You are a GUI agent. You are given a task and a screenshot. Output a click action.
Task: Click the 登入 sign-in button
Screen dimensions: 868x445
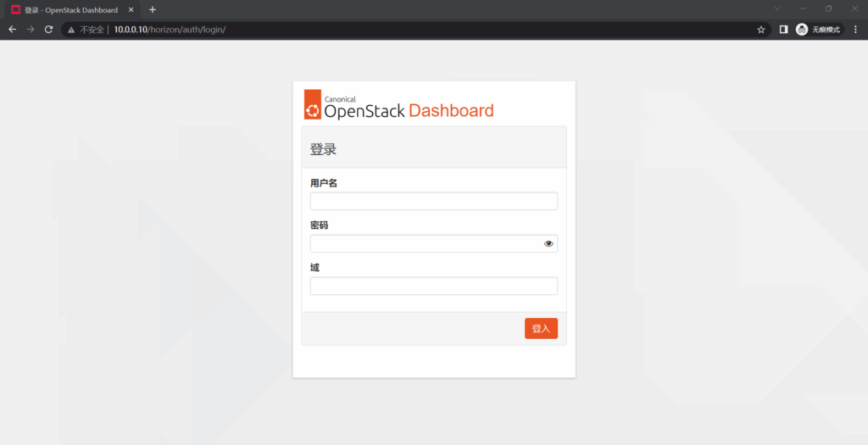tap(541, 328)
